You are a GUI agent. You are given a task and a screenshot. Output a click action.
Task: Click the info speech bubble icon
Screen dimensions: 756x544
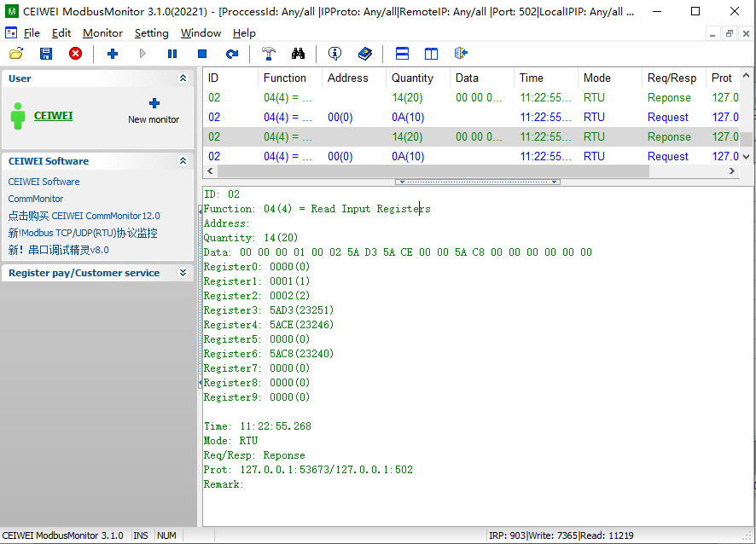point(334,54)
